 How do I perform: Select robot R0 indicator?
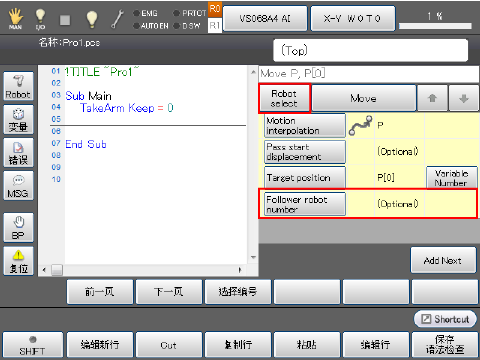pos(215,9)
